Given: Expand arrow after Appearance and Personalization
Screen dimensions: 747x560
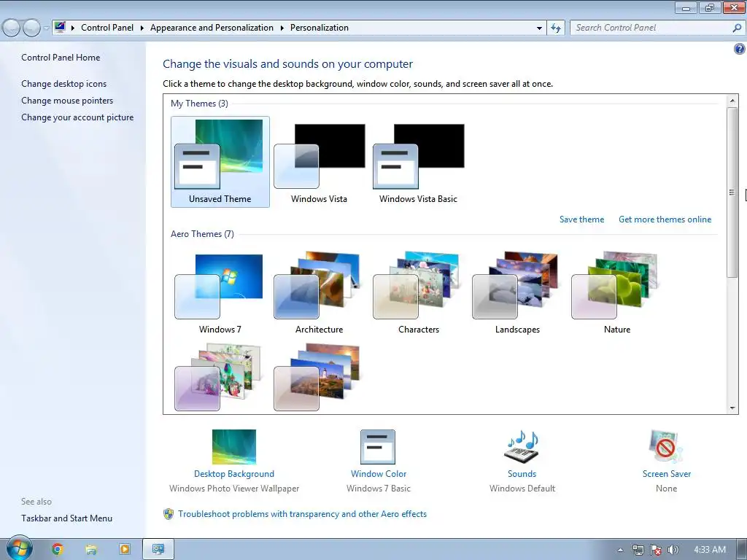Looking at the screenshot, I should (x=282, y=28).
